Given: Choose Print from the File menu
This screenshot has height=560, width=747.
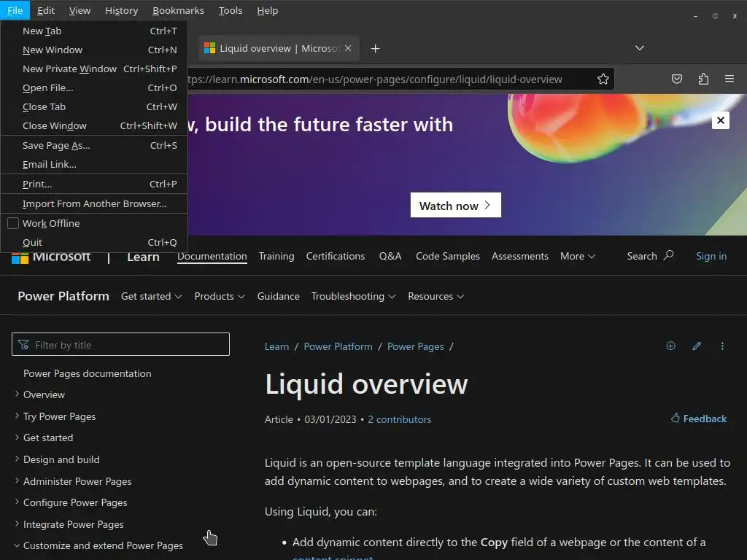Looking at the screenshot, I should (x=94, y=184).
